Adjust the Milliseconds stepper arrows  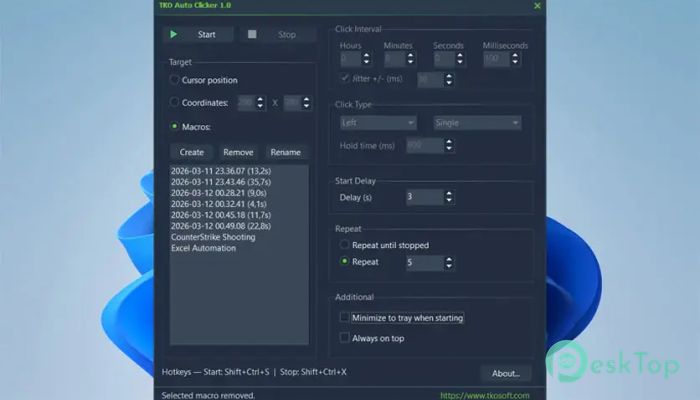[x=515, y=58]
